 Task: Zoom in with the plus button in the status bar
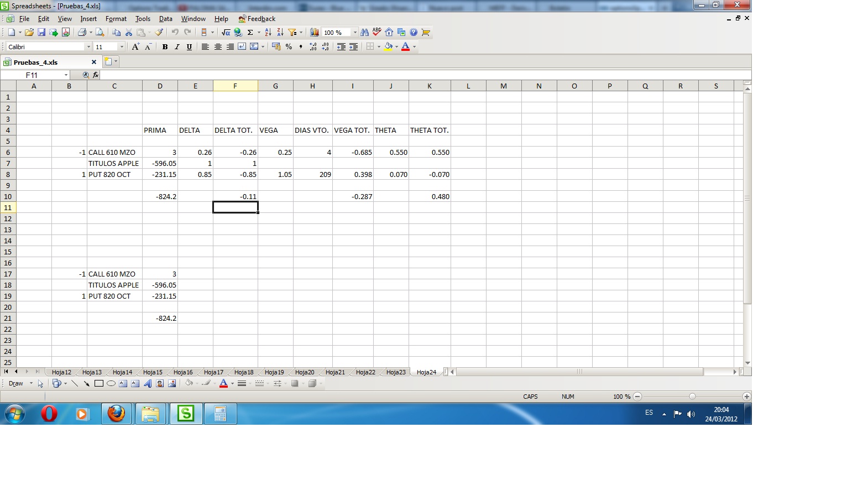click(x=747, y=397)
